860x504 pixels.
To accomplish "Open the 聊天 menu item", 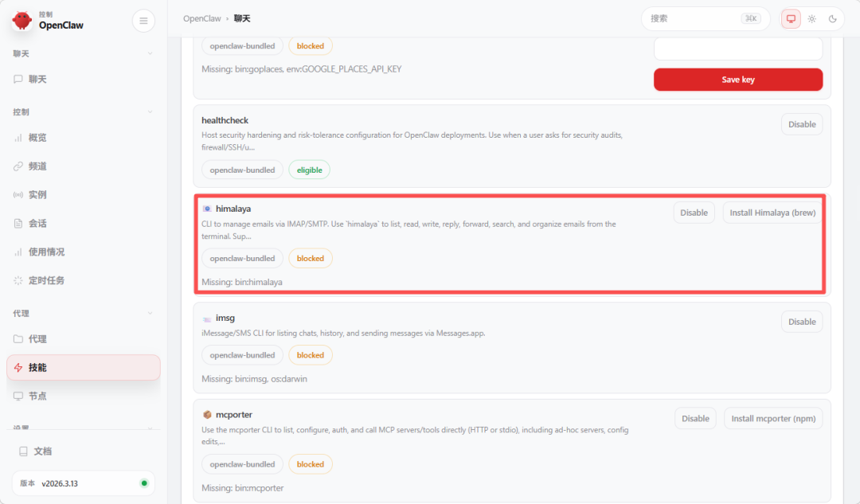I will click(84, 79).
